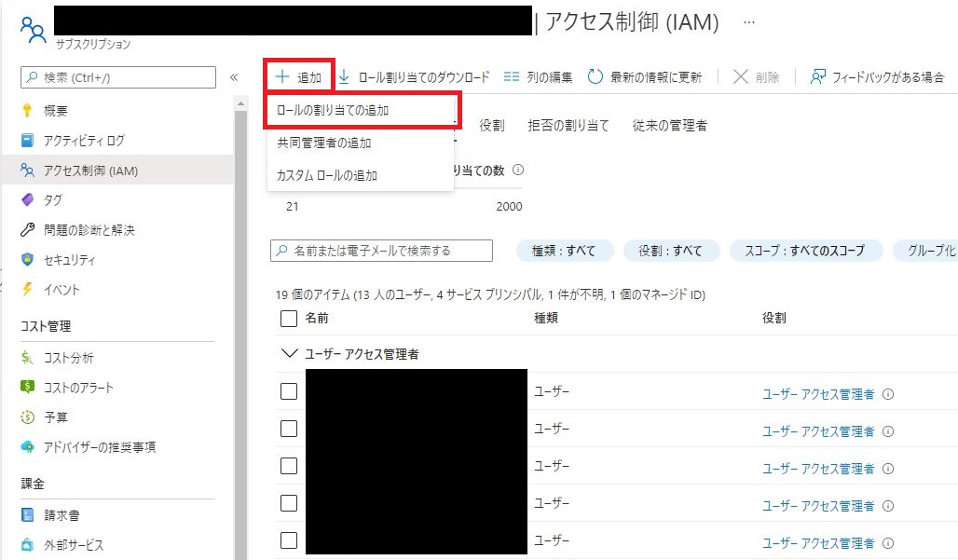Viewport: 958px width, 560px height.
Task: Open ユーザー アクセス管理者 link in fourth row
Action: click(817, 506)
